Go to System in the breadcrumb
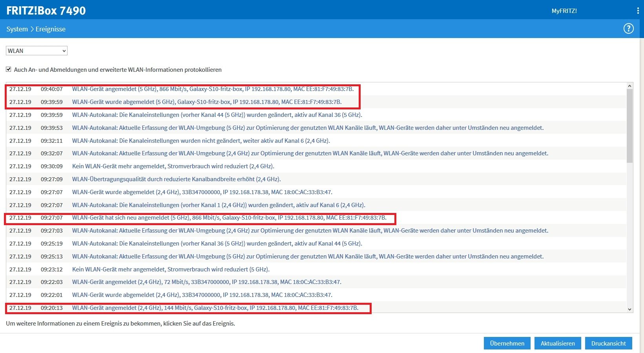 [17, 29]
